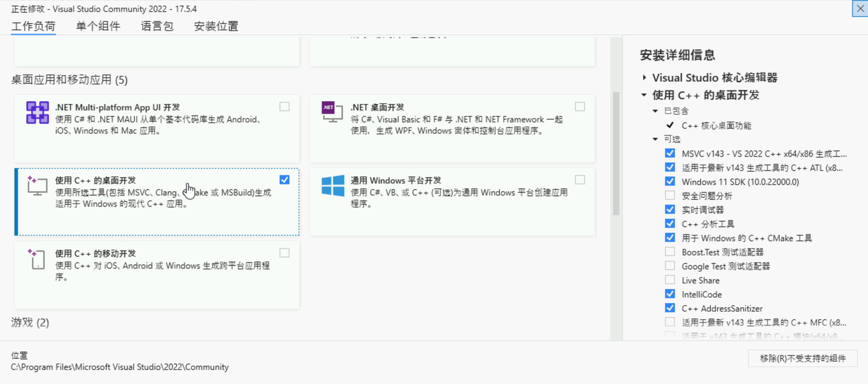
Task: Close the installer dialog with the X icon
Action: (x=860, y=8)
